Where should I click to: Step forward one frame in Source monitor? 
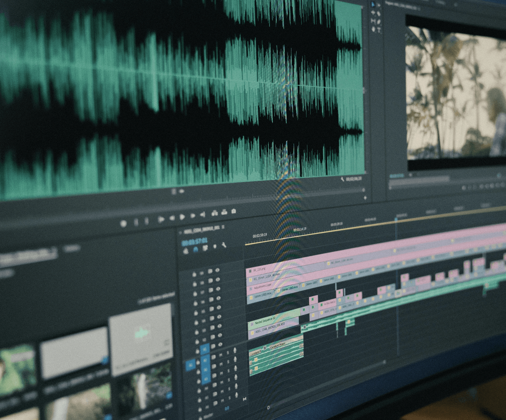pos(193,216)
